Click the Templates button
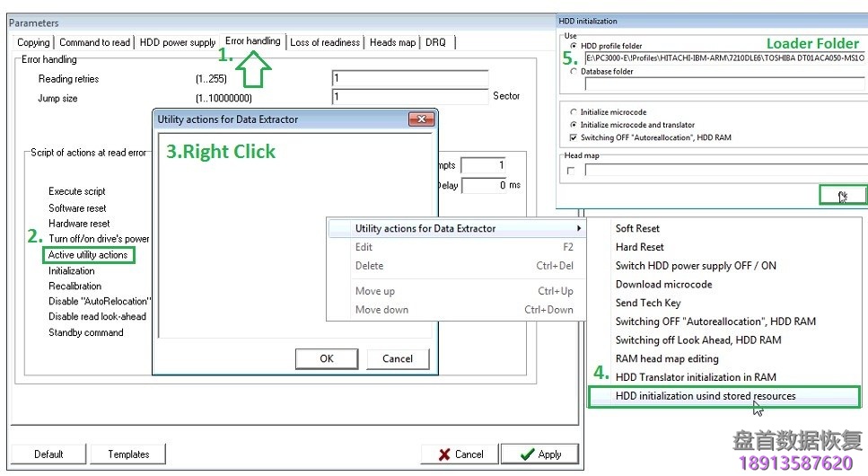868x476 pixels. point(128,454)
